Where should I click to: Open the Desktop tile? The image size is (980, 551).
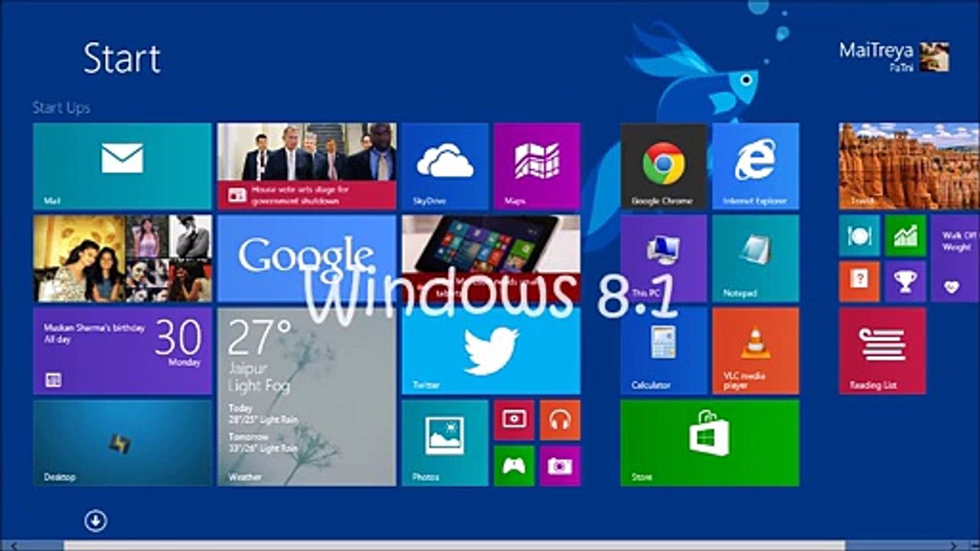122,442
